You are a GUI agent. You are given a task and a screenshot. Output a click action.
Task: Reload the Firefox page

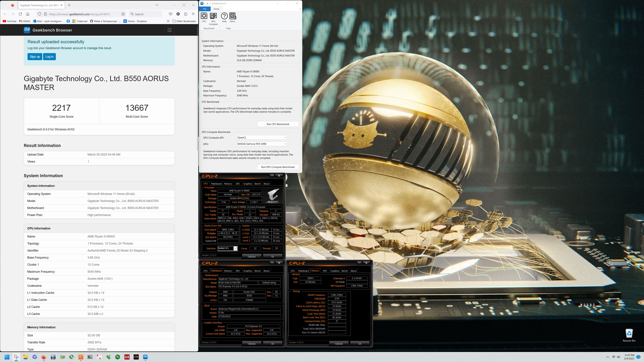20,14
